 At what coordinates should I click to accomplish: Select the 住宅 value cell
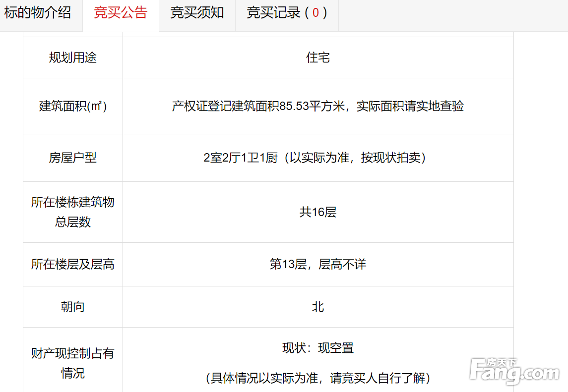pos(318,58)
